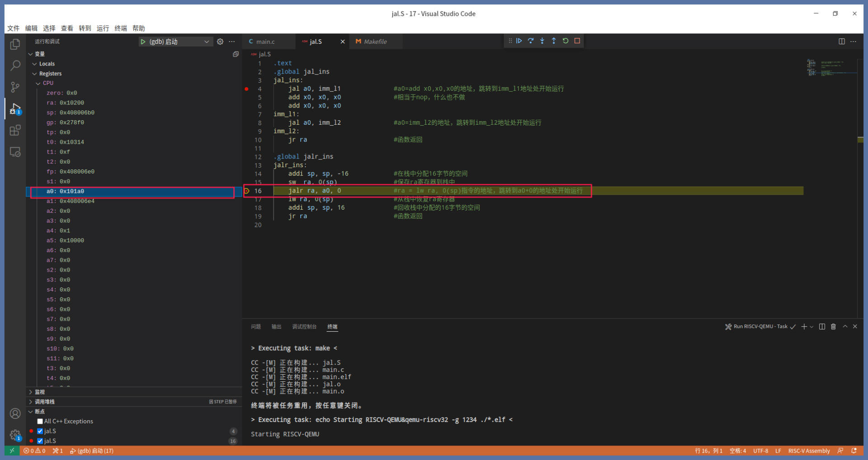Image resolution: width=868 pixels, height=460 pixels.
Task: Click the Step Over debug icon
Action: point(531,41)
